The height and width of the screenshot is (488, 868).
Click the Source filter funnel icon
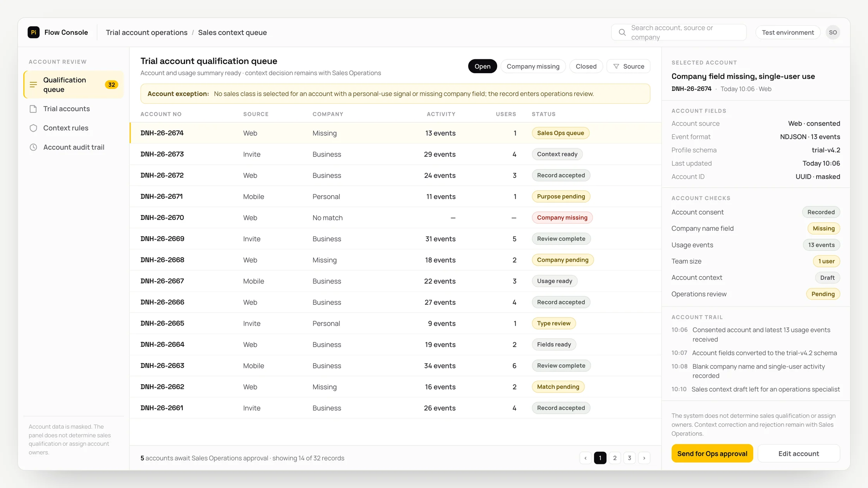click(x=616, y=66)
